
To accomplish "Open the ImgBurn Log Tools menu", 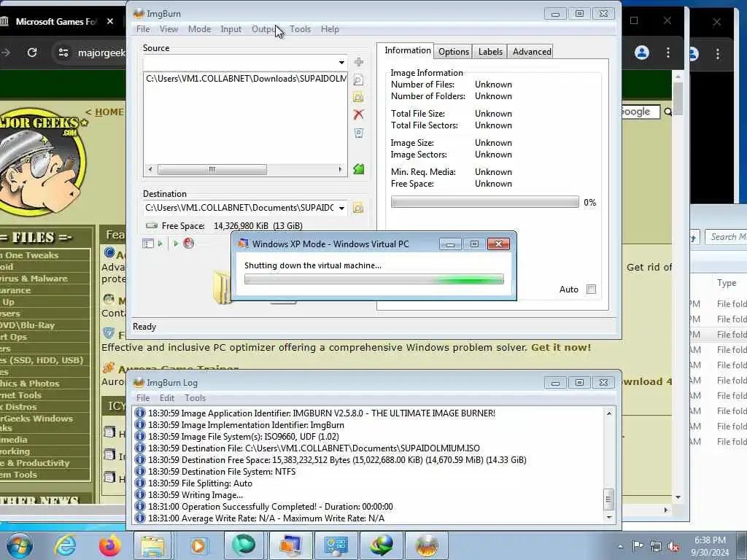I will click(196, 398).
